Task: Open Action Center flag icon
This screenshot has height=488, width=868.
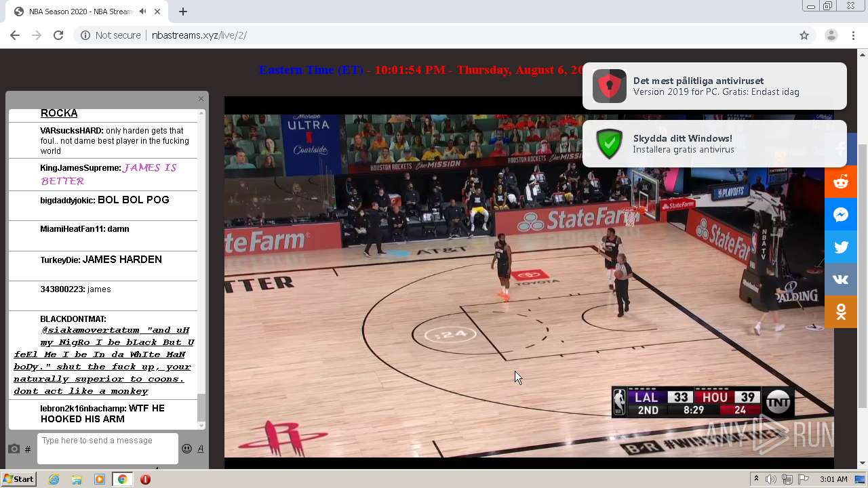Action: coord(804,479)
